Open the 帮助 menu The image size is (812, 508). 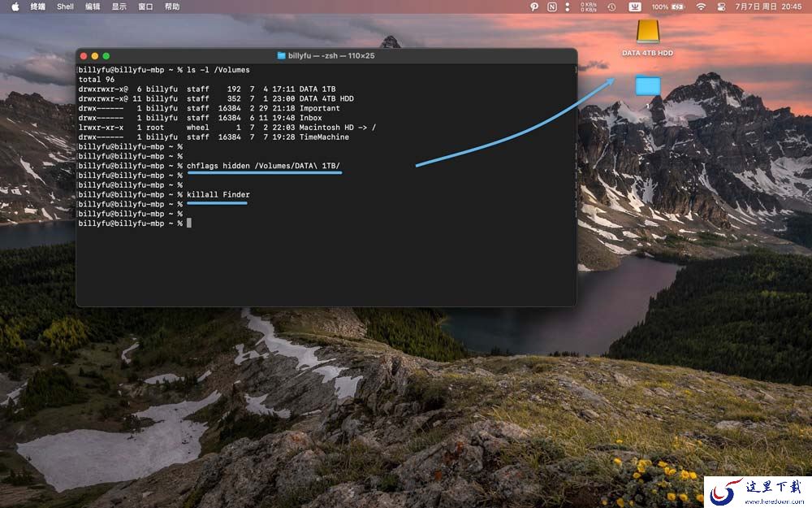[x=172, y=7]
